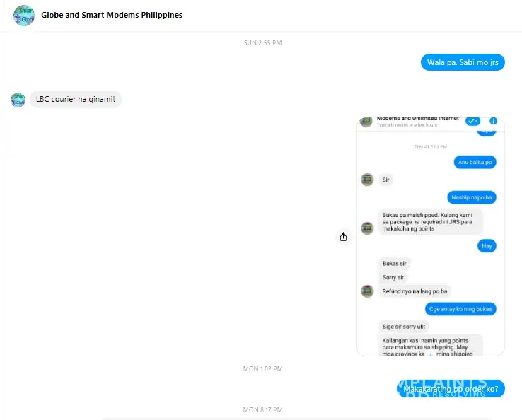Select the 'Wala pa. Sabi mo jrs' message
Viewport: 522px width, 420px height.
[x=463, y=62]
